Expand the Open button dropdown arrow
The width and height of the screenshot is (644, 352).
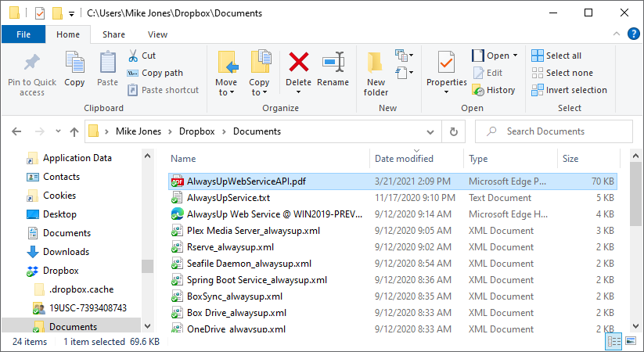[x=516, y=56]
